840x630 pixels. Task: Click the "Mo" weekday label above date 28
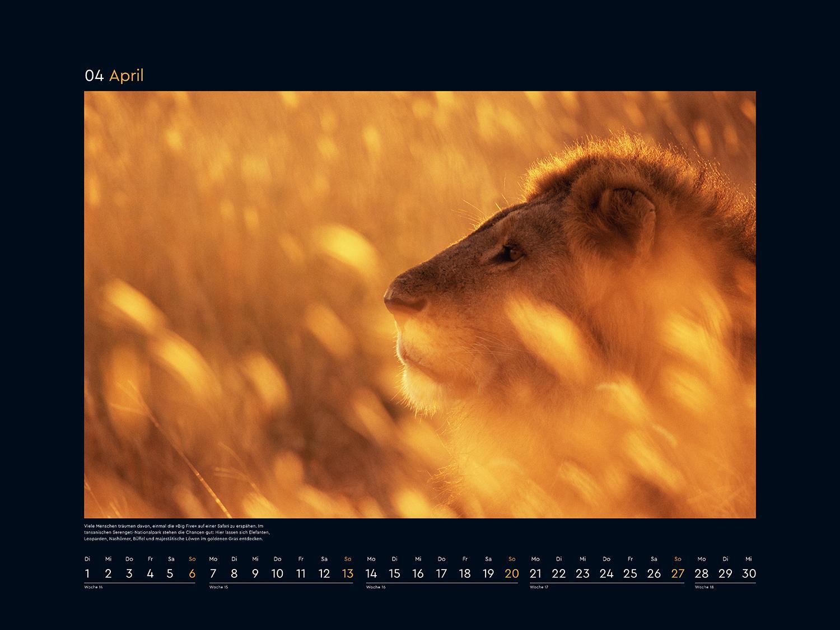(x=702, y=559)
